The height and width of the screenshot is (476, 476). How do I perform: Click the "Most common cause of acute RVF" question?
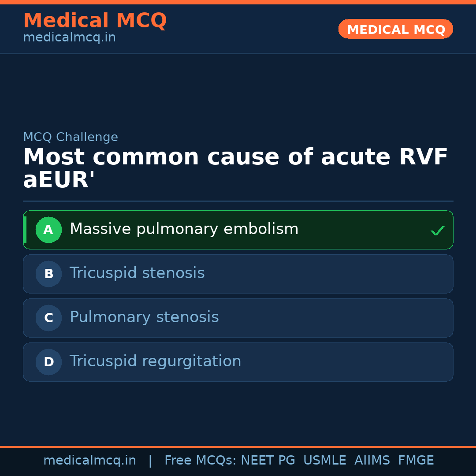(235, 158)
